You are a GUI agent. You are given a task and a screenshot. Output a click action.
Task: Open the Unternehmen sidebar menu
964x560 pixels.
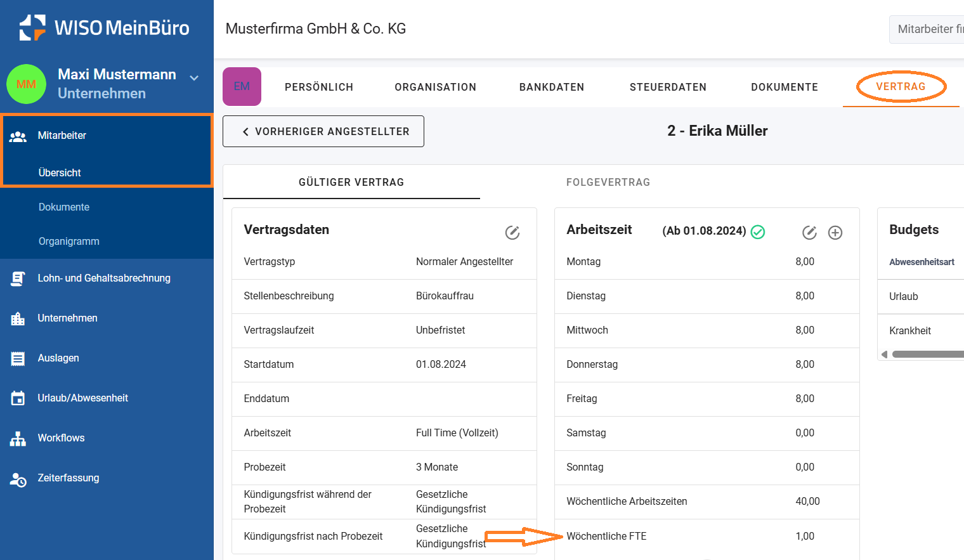(67, 318)
